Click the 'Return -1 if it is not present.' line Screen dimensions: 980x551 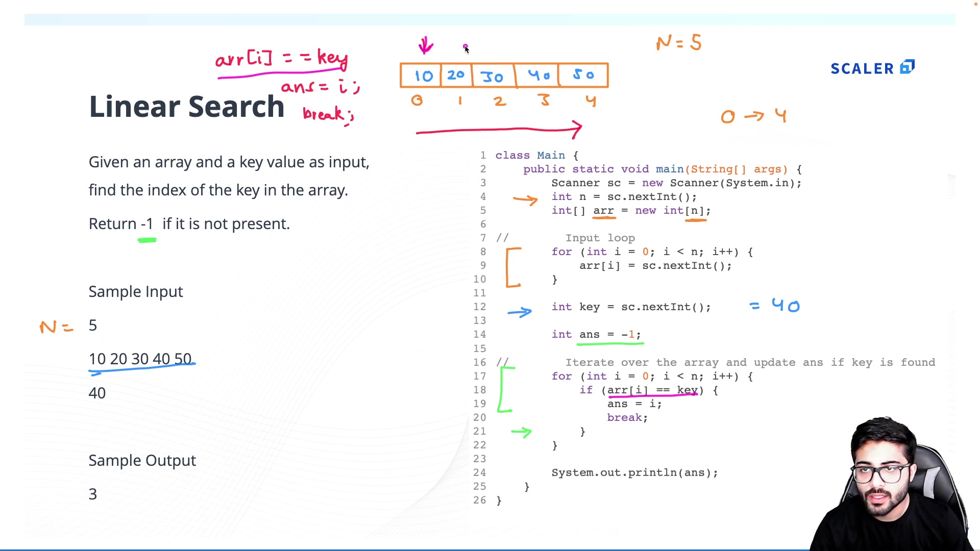(x=189, y=224)
